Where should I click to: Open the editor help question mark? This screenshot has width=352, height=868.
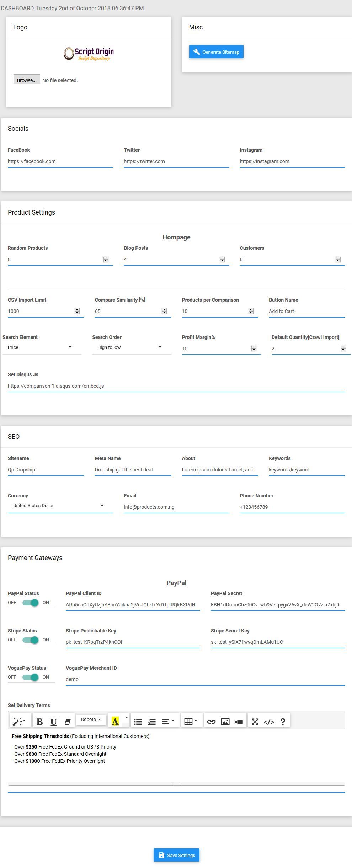coord(283,722)
